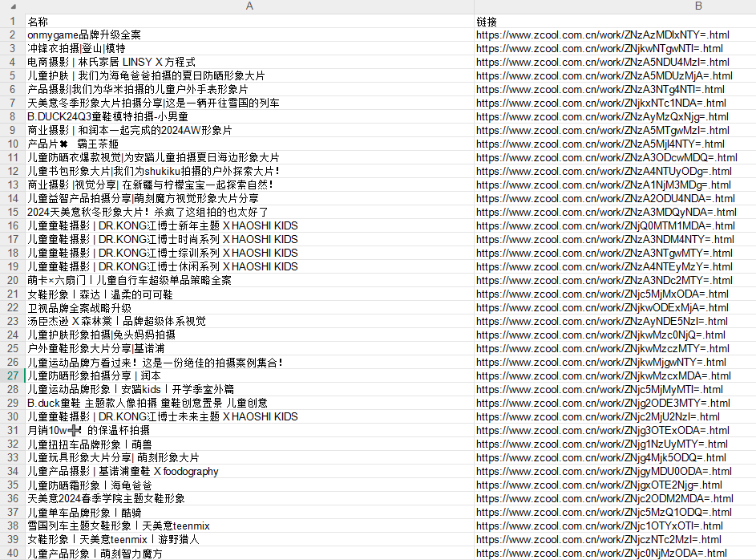Select row 1 header
This screenshot has height=560, width=756.
coord(13,21)
